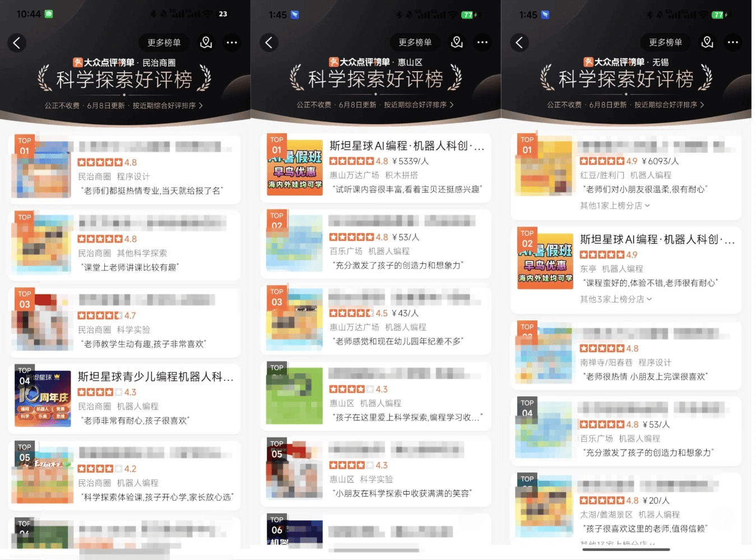Viewport: 756px width, 560px height.
Task: Tap the 4.2 star rating in 民治商圈 panel
Action: pyautogui.click(x=107, y=469)
